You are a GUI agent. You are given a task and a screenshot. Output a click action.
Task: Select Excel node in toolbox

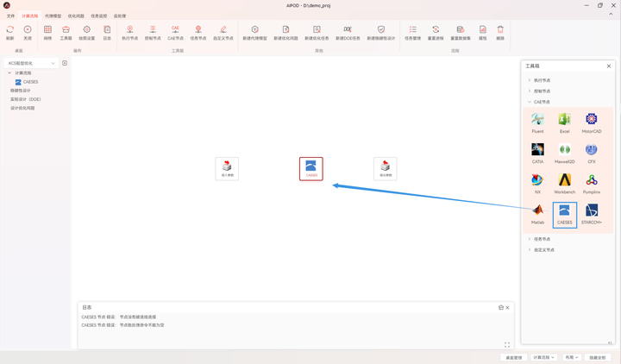tap(565, 122)
